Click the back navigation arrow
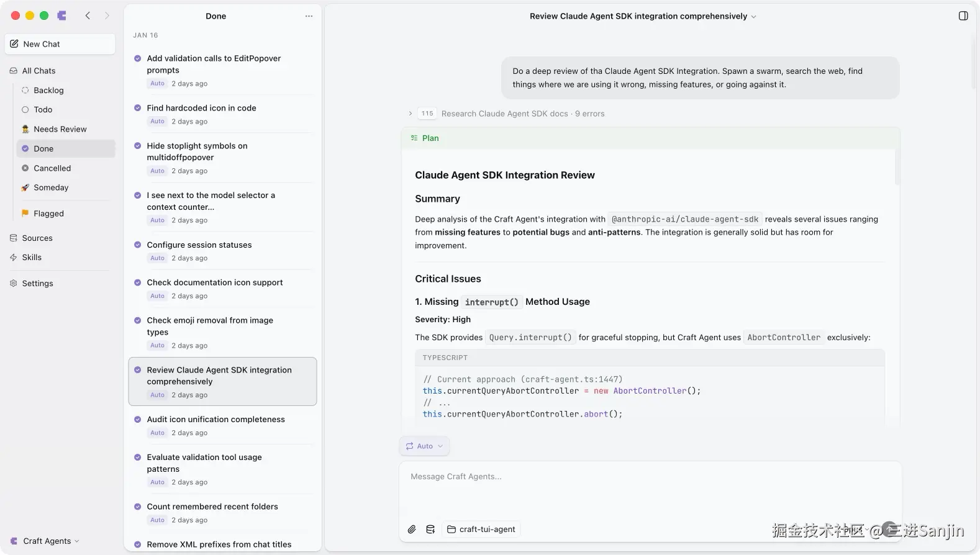Screen dimensions: 980x555 88,16
